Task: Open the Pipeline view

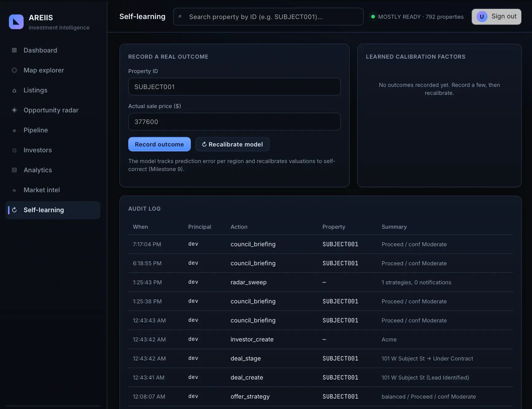Action: click(53, 130)
